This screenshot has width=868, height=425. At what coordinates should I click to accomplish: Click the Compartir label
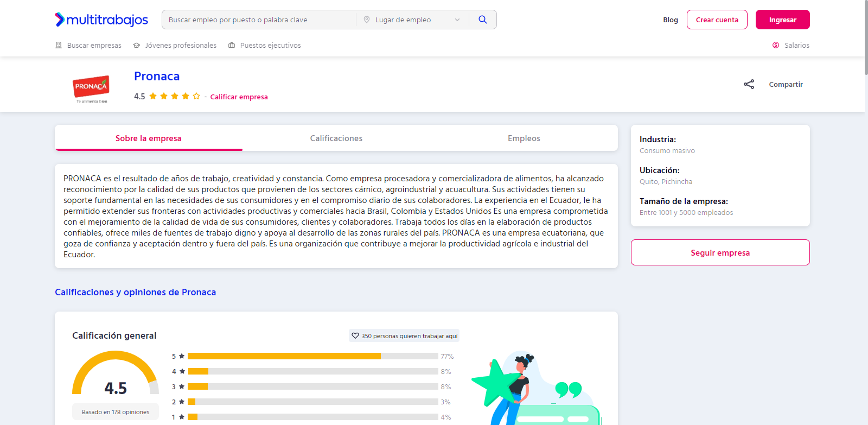point(786,84)
